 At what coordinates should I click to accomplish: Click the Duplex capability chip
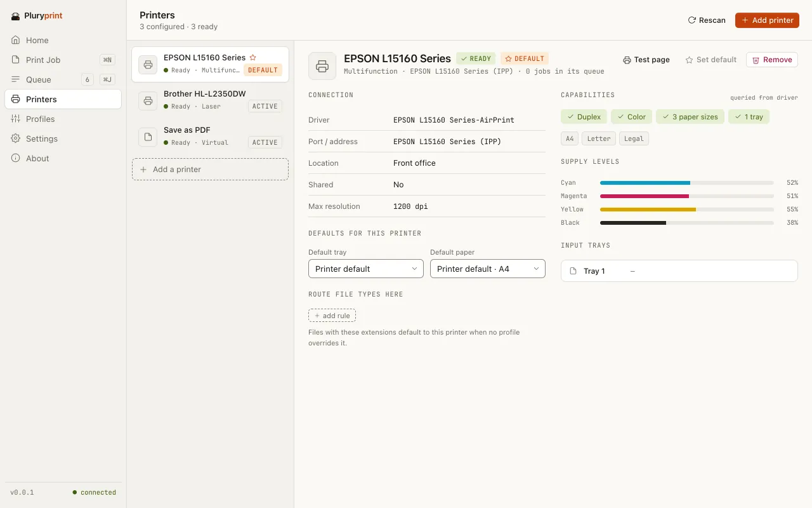pos(584,117)
